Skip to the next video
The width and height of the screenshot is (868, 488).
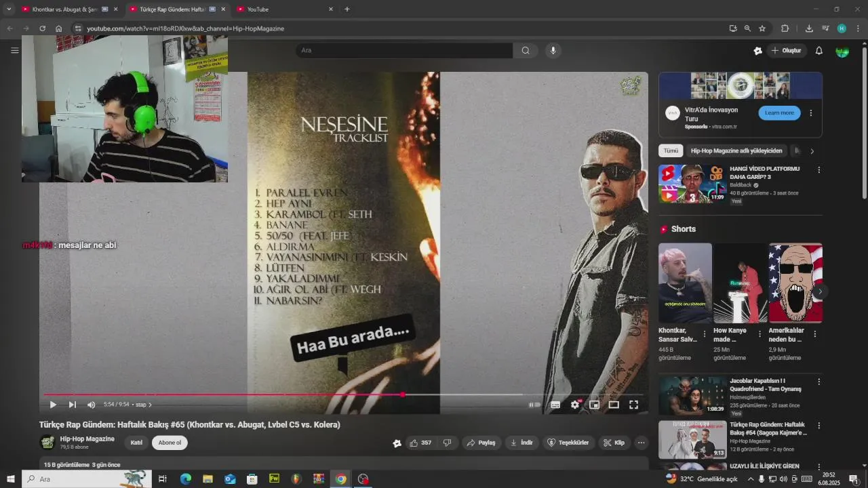[72, 405]
